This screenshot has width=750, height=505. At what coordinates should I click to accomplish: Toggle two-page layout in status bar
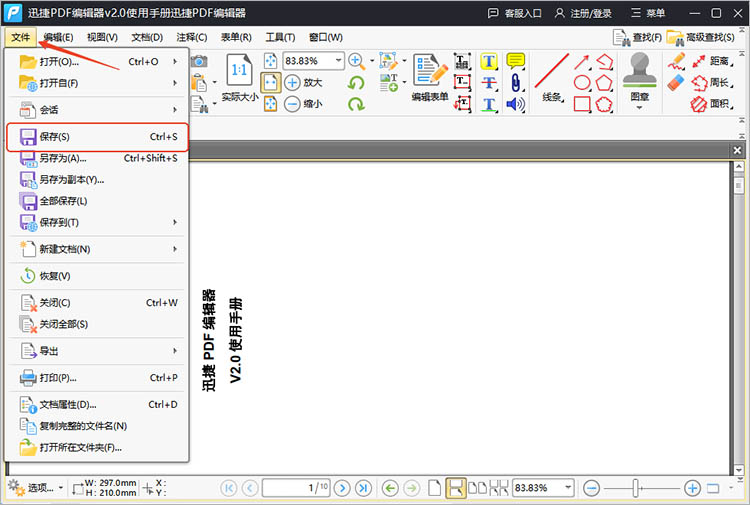pos(477,488)
